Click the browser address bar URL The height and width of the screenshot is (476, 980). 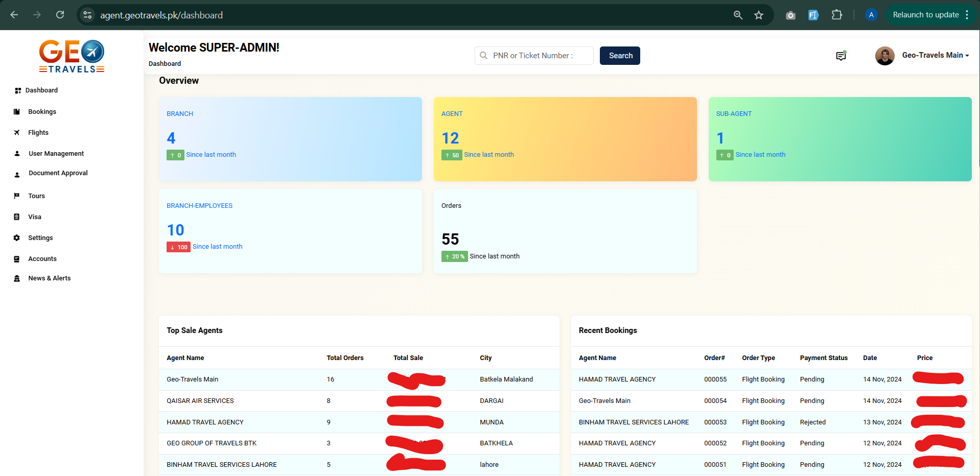click(161, 15)
